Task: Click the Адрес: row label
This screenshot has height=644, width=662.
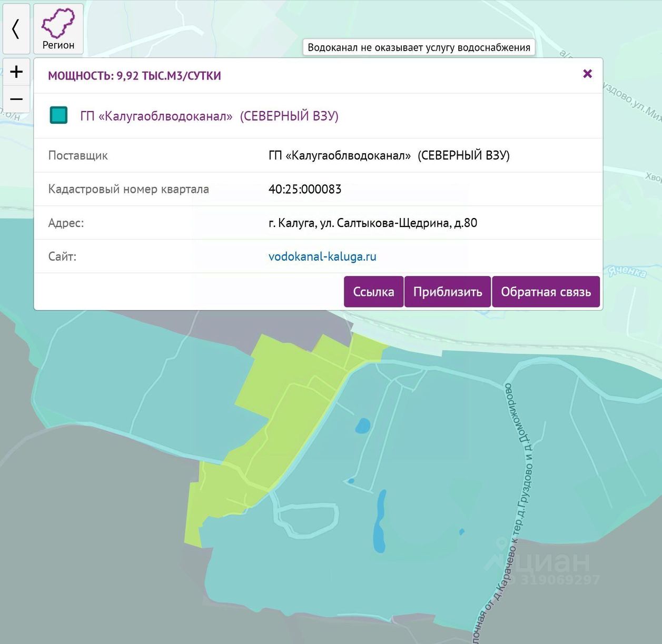Action: tap(66, 223)
